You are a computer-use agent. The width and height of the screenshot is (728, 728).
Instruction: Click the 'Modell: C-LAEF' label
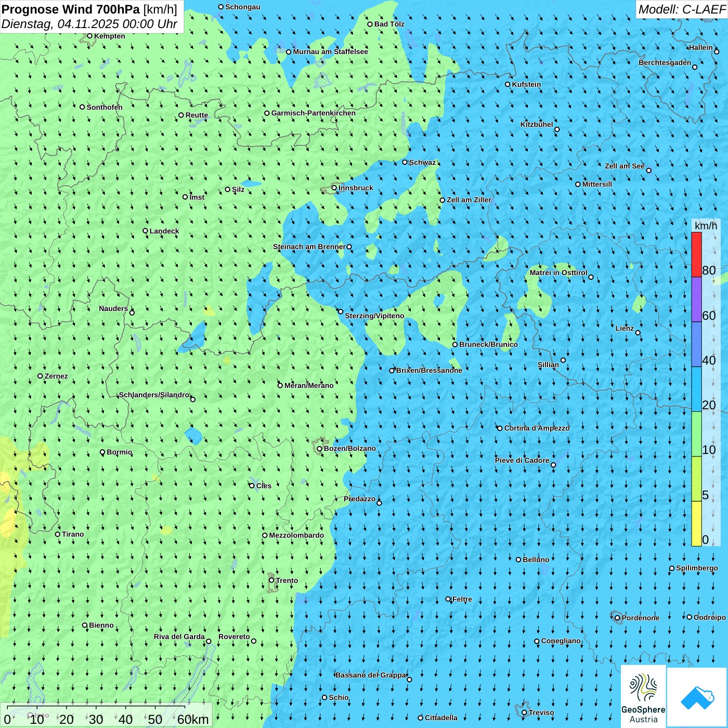click(x=681, y=9)
